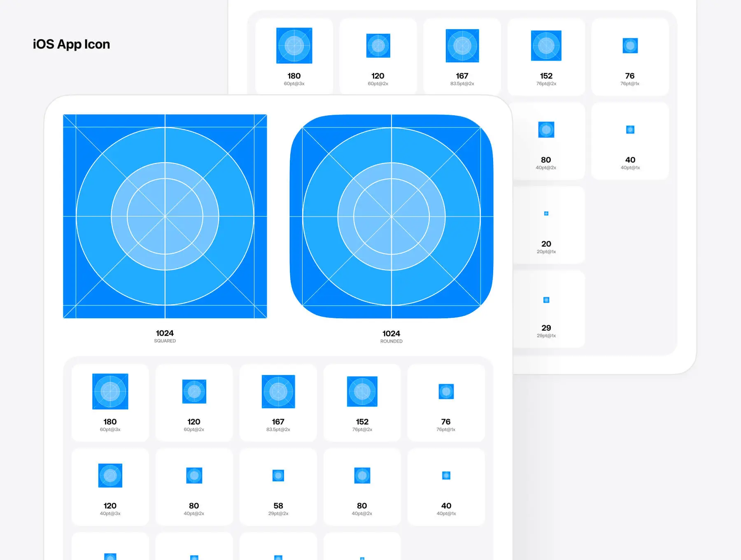This screenshot has height=560, width=741.
Task: Open back panel's 180 icon card
Action: coord(294,56)
